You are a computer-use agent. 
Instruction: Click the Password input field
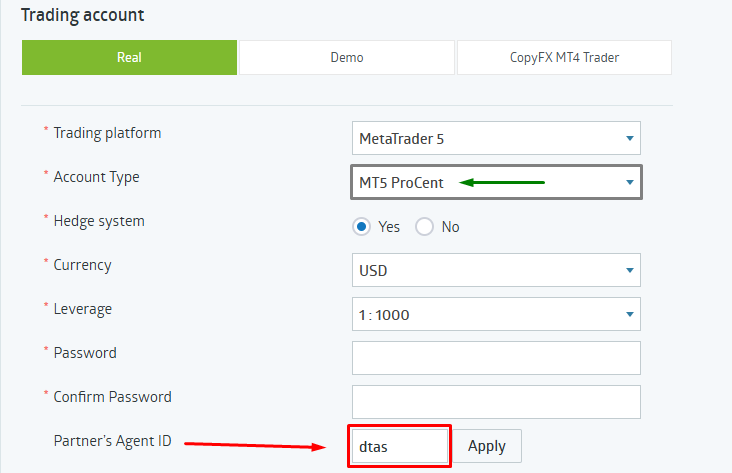click(496, 357)
